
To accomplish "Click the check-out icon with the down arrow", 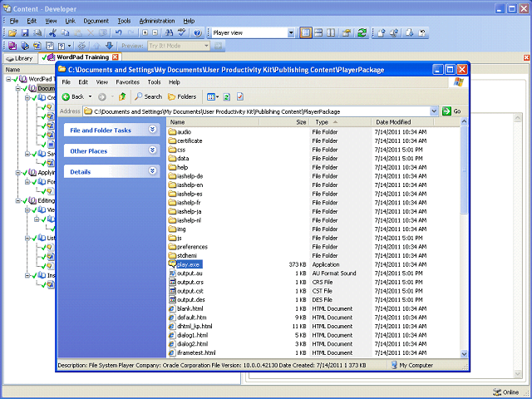I will coord(410,33).
